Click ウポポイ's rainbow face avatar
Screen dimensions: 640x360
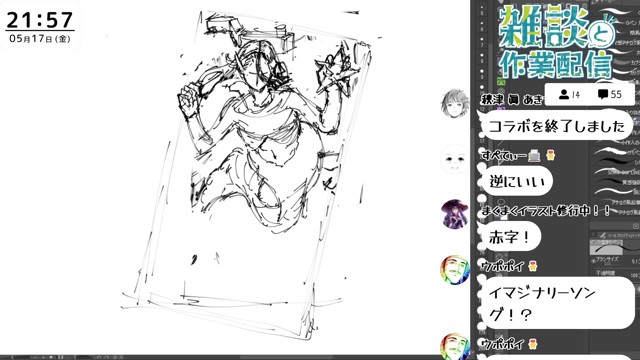(455, 270)
